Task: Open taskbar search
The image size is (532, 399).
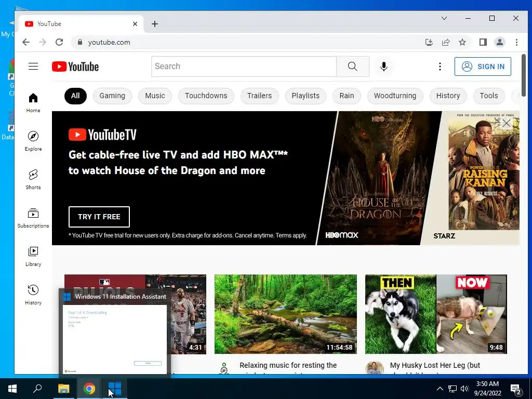Action: pos(37,389)
